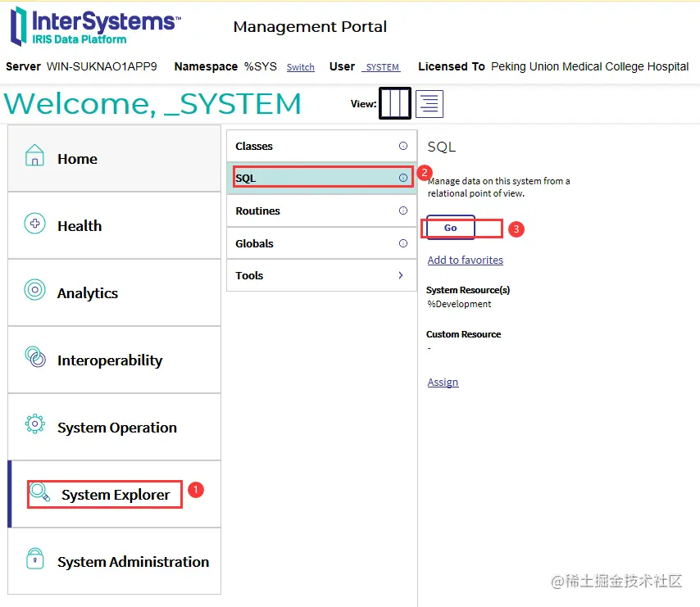Viewport: 700px width, 607px height.
Task: Click the Add to favorites link
Action: (466, 260)
